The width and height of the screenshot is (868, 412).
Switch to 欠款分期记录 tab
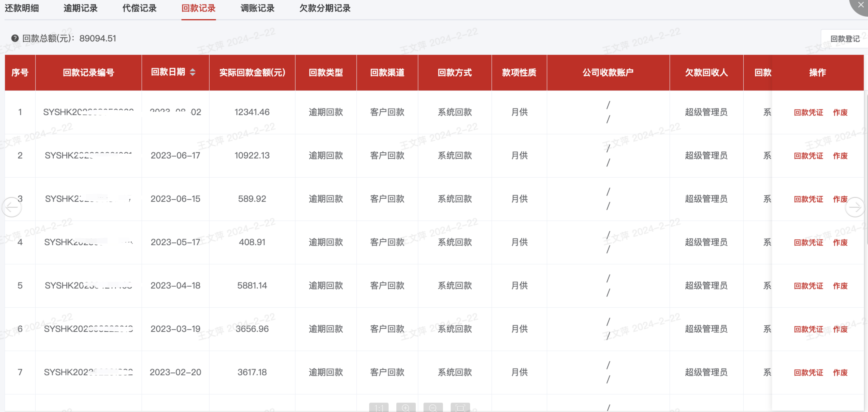(325, 8)
